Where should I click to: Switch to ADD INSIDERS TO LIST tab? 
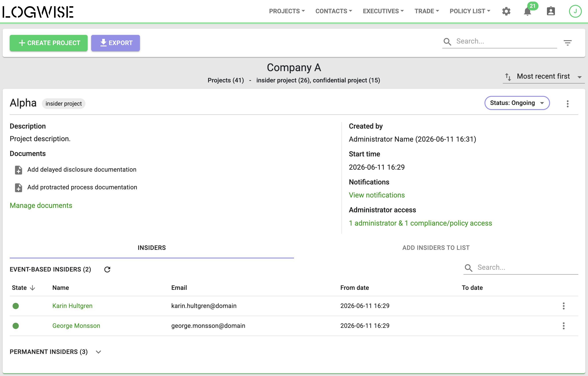point(436,248)
